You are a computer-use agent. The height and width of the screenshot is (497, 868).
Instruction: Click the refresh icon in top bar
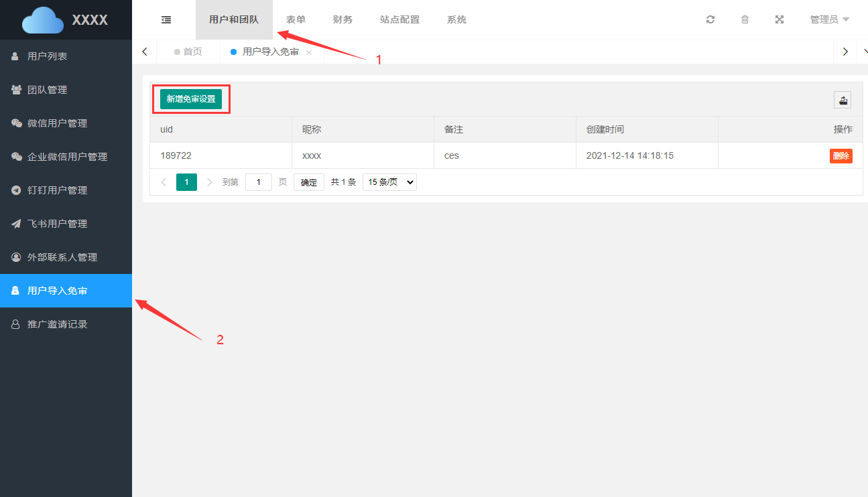[710, 20]
